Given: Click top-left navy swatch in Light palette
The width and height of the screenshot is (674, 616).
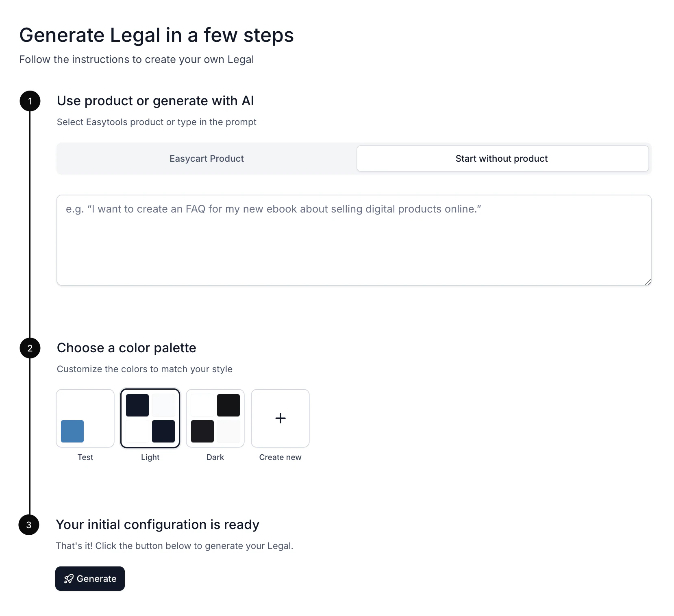Looking at the screenshot, I should click(137, 405).
